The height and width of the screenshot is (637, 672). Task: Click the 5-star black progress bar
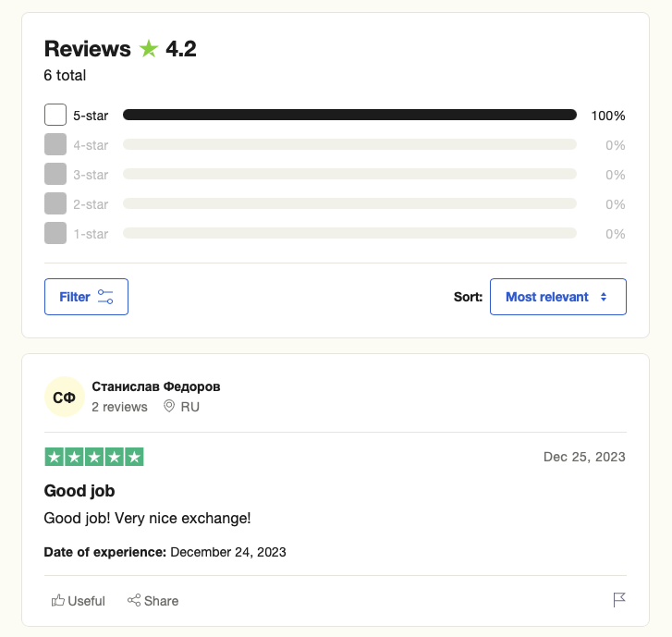(349, 116)
